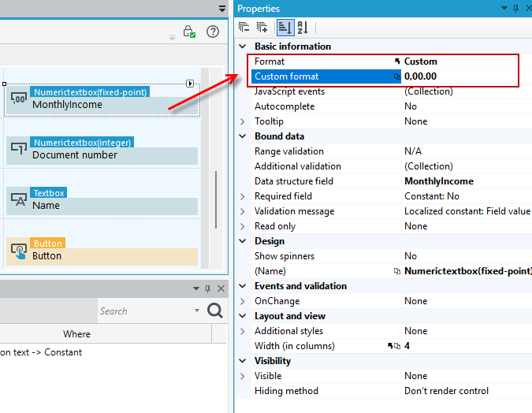Click the Button control hand icon
532x413 pixels.
coord(19,251)
